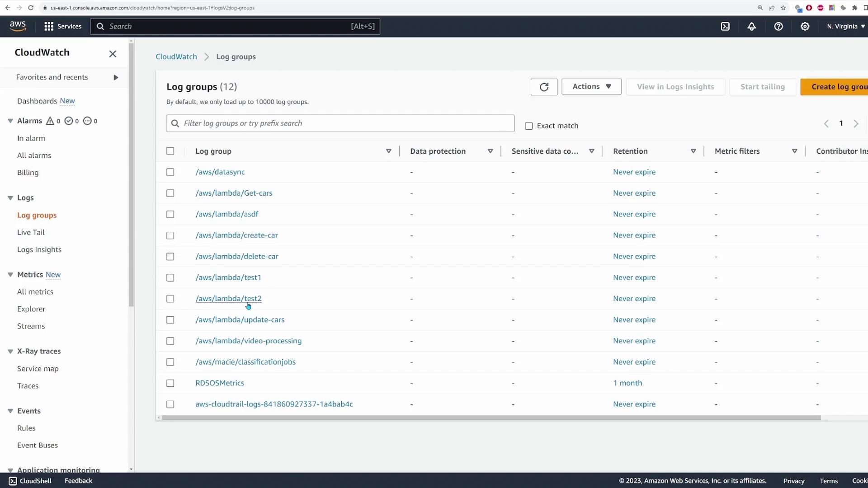
Task: Click the AWS logo home icon
Action: click(18, 26)
